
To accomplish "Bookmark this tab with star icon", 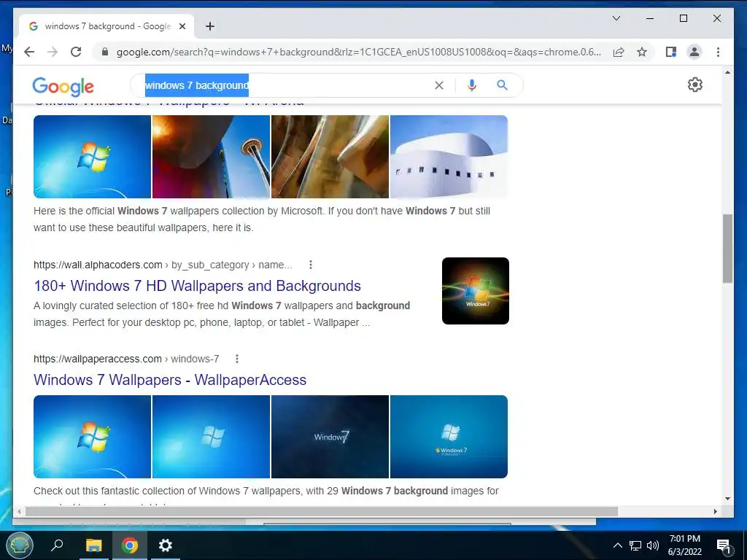I will pos(642,52).
